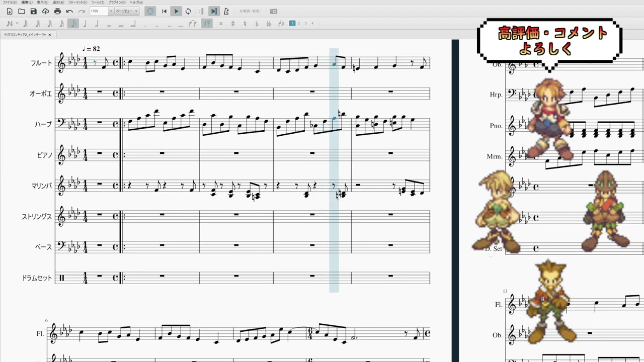The height and width of the screenshot is (362, 644).
Task: Select the sharp accidental
Action: point(233,23)
